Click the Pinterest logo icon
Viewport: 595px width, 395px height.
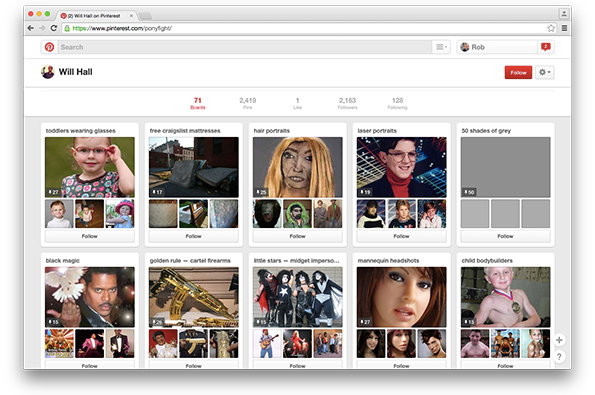pyautogui.click(x=49, y=47)
